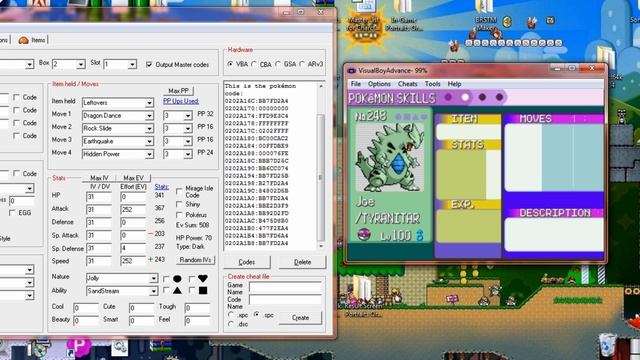This screenshot has height=360, width=640.
Task: Enable the Pokérus checkbox
Action: [179, 215]
